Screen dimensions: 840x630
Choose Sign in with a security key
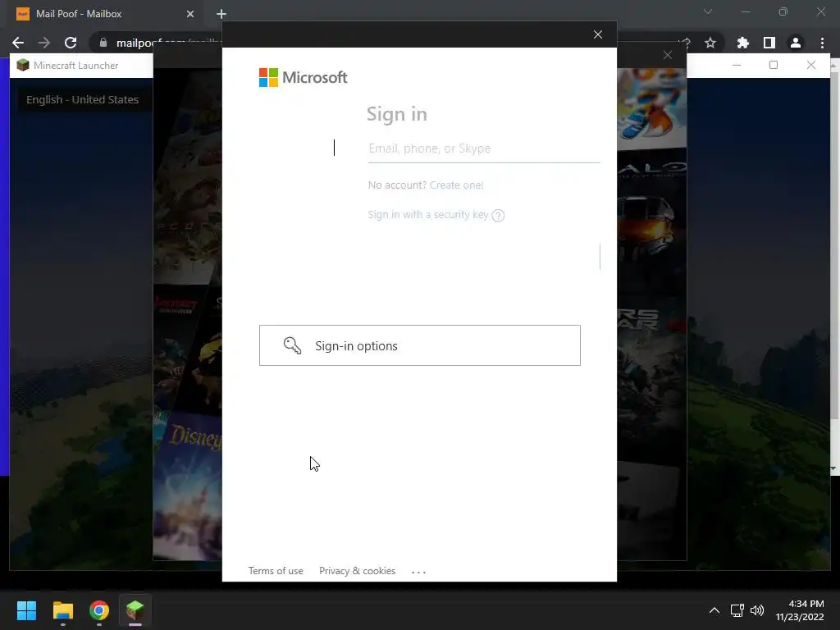[x=428, y=214]
